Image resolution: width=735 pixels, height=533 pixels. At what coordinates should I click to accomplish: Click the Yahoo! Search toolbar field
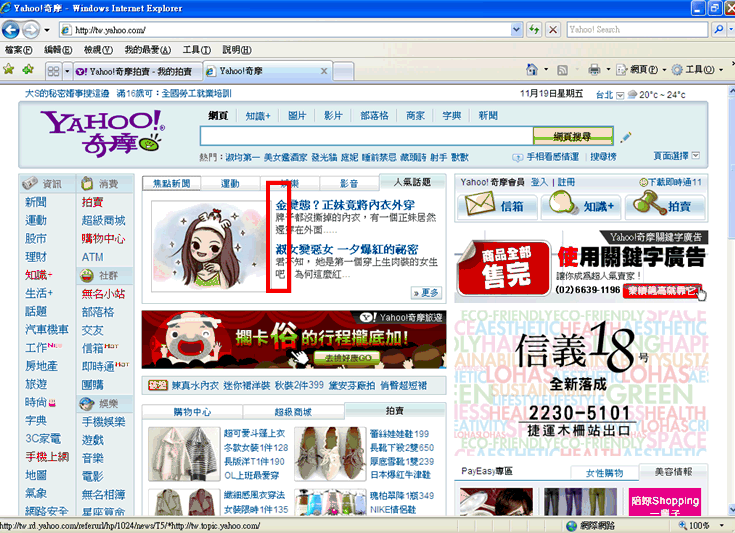(x=637, y=30)
